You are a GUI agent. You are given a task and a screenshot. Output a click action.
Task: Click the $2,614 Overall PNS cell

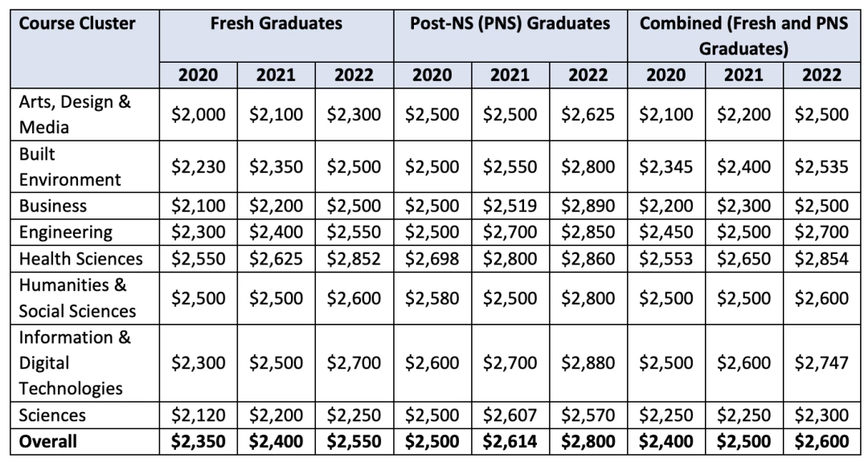click(x=510, y=442)
